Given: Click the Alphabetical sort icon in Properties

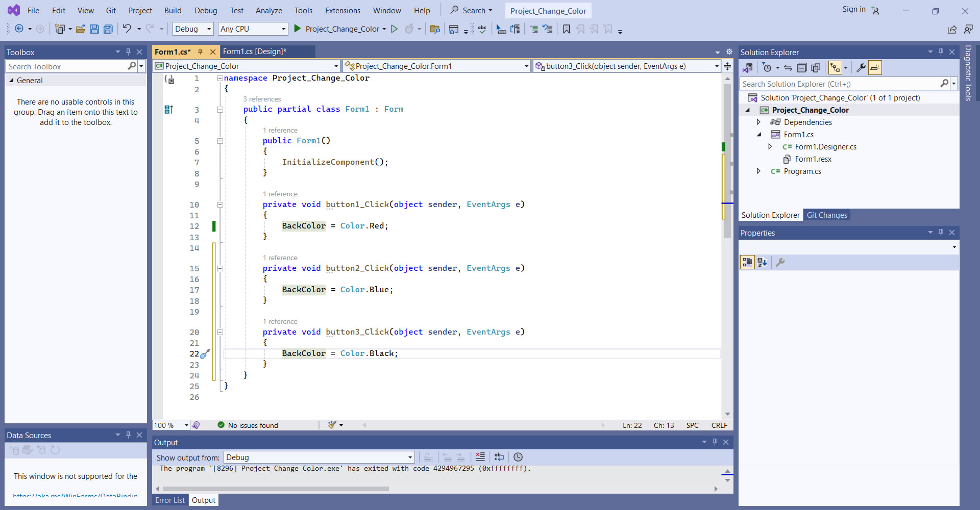Looking at the screenshot, I should (762, 262).
